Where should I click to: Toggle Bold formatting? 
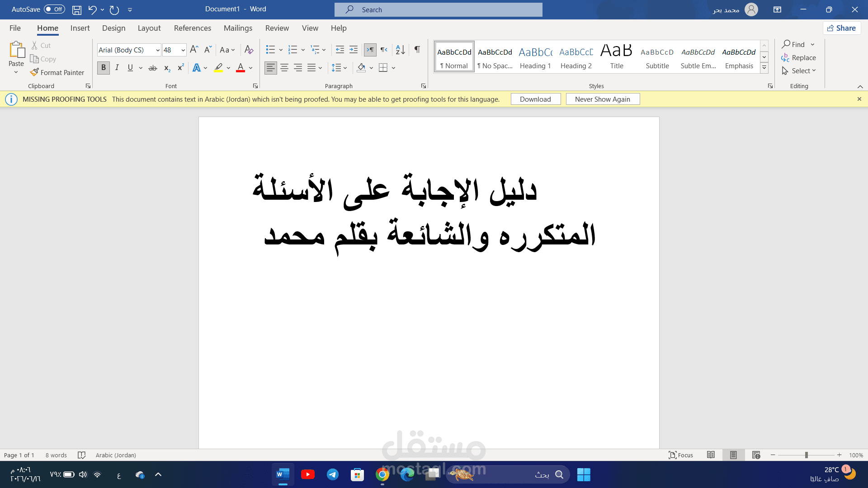pyautogui.click(x=104, y=68)
